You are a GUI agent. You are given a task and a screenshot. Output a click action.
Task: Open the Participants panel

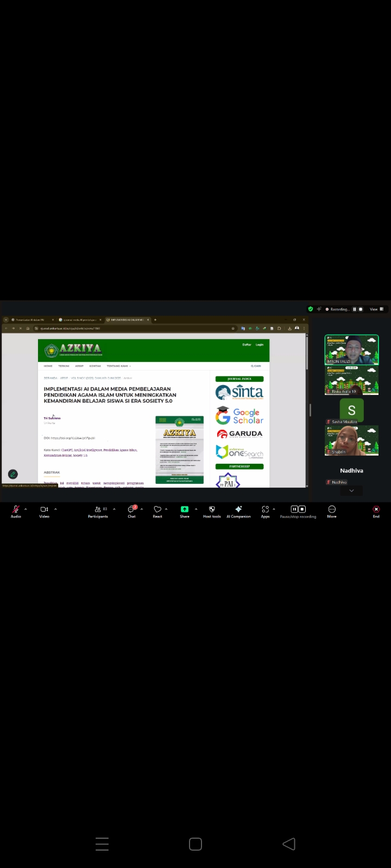coord(98,512)
